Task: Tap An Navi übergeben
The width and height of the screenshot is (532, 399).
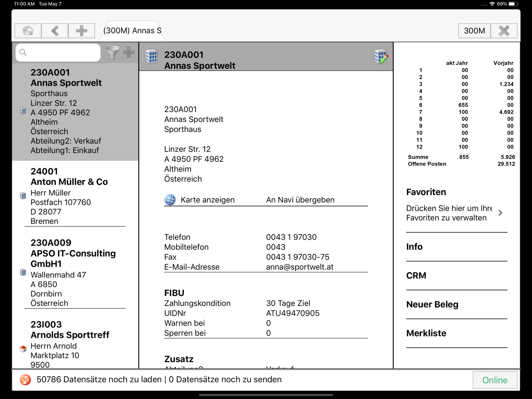Action: point(300,200)
